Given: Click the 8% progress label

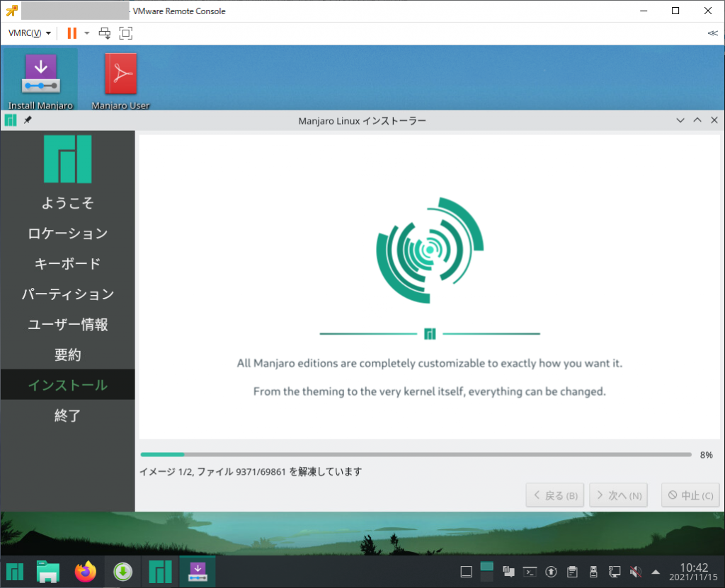Looking at the screenshot, I should point(706,455).
